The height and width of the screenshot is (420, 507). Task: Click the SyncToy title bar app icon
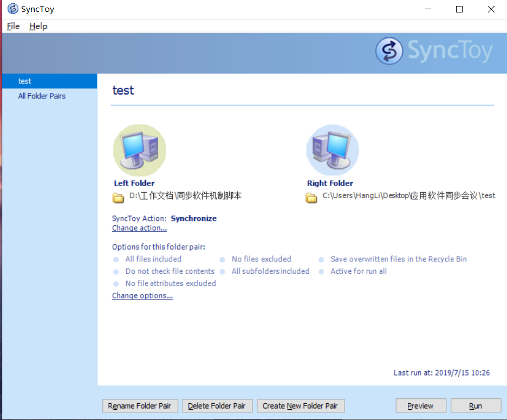(x=12, y=9)
